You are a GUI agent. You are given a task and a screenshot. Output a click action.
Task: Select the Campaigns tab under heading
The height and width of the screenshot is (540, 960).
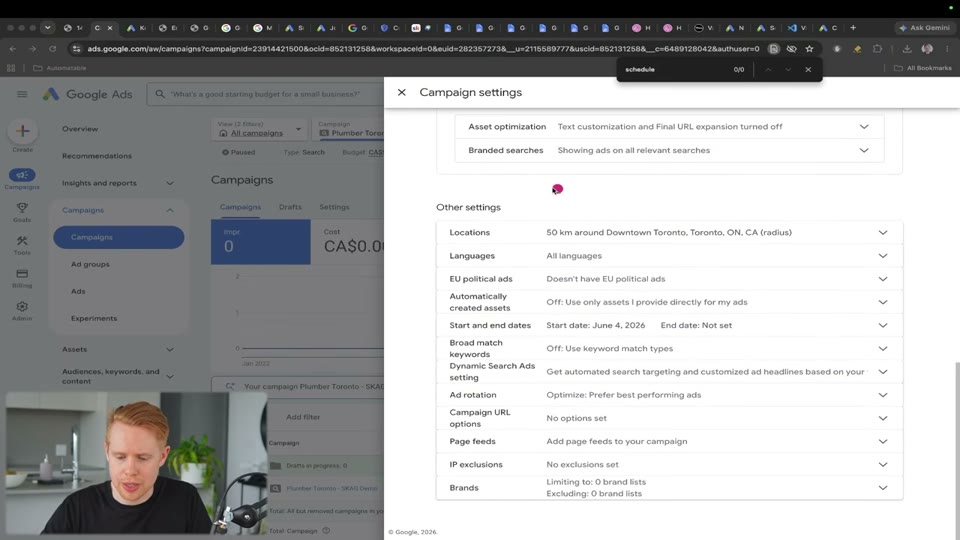(240, 207)
